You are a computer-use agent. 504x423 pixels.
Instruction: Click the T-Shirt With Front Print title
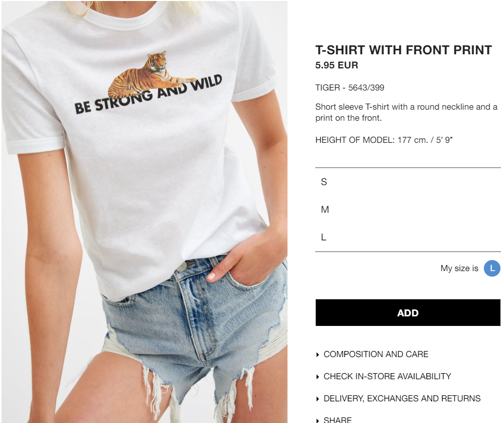tap(403, 50)
